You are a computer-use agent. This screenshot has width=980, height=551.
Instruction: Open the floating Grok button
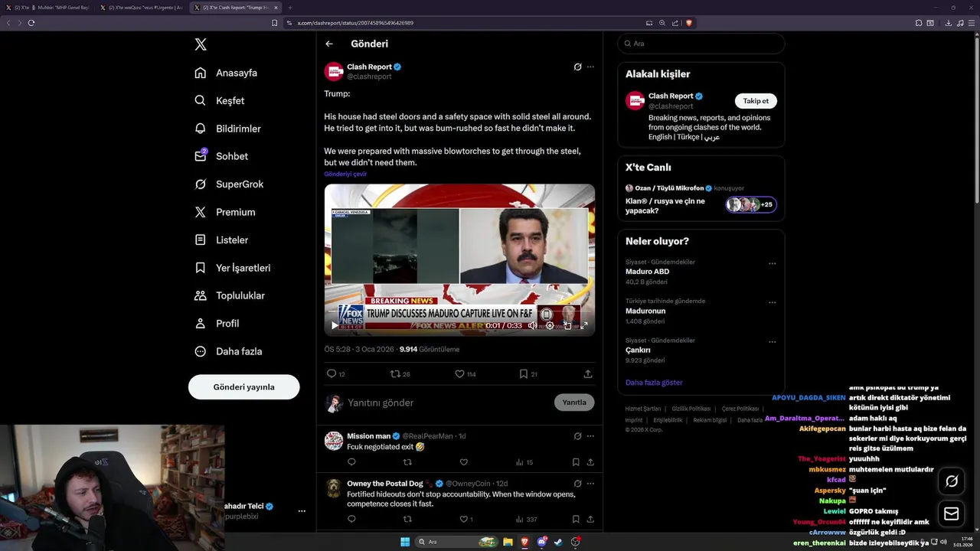[x=952, y=481]
